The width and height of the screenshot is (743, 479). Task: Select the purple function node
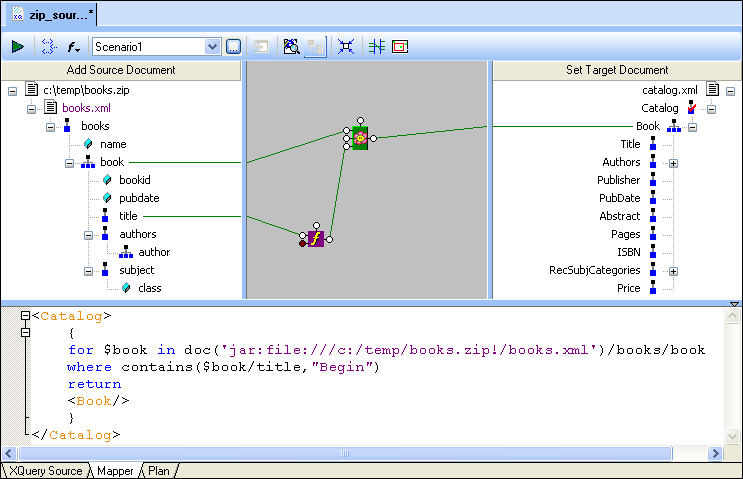click(316, 239)
